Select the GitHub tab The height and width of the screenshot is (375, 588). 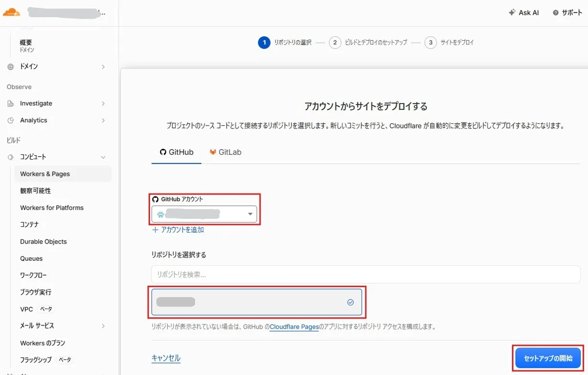pos(176,152)
